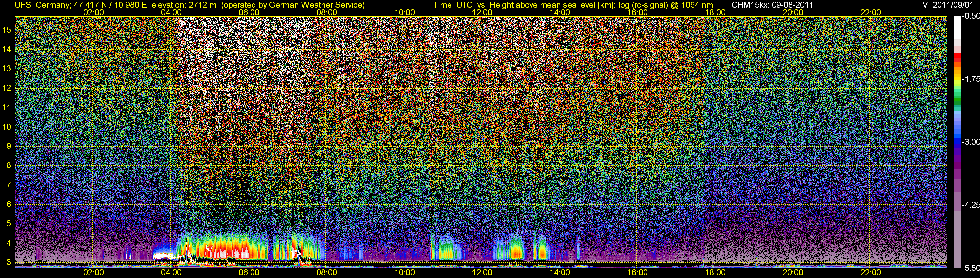980x278 pixels.
Task: Select the "18:00" label on the bottom time axis
Action: click(x=715, y=273)
